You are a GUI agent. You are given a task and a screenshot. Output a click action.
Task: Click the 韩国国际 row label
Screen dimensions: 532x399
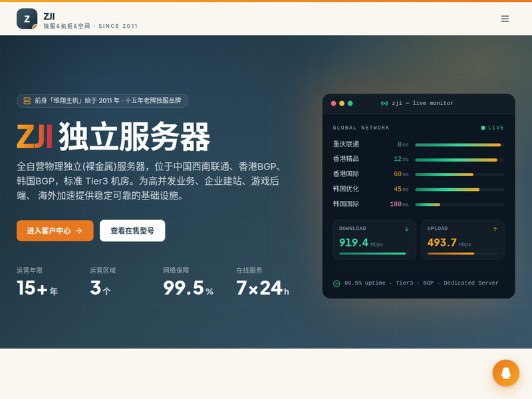pyautogui.click(x=346, y=203)
